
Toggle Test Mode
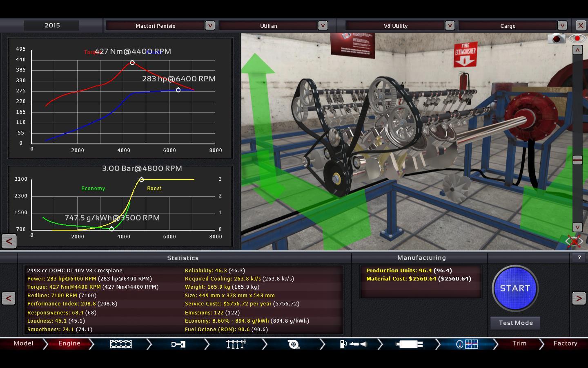(515, 323)
